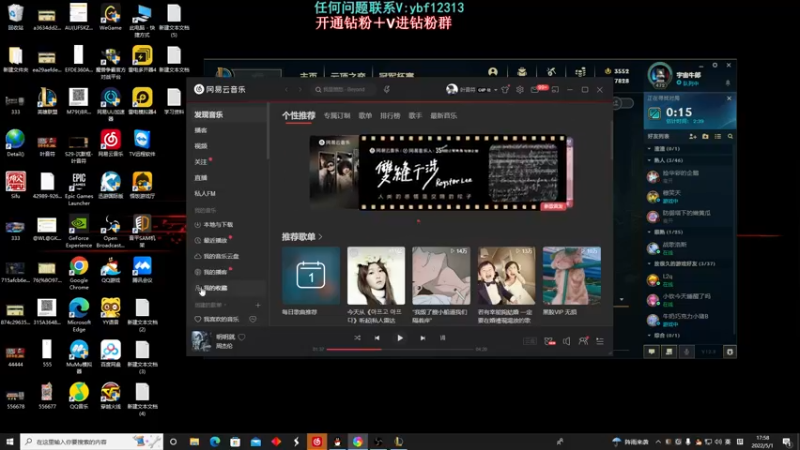Screen dimensions: 800x450
Task: Open Google Chrome desktop shortcut
Action: pyautogui.click(x=79, y=273)
